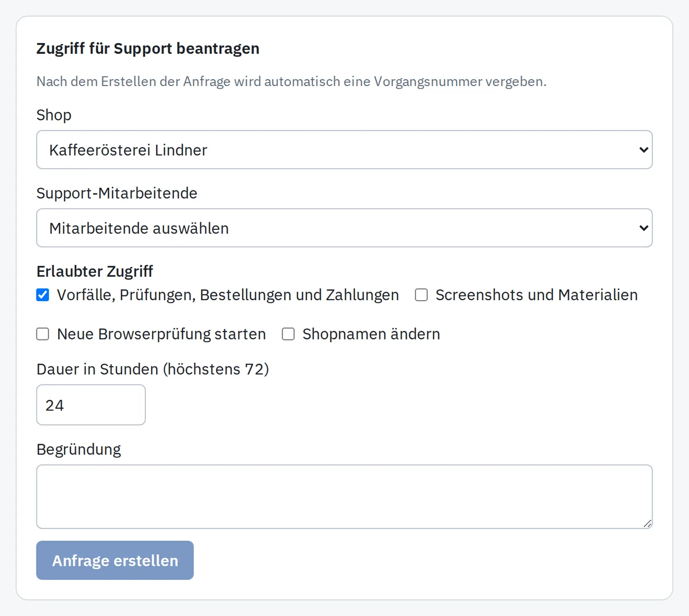Click the Vorgangsnummer info sentence
The height and width of the screenshot is (616, 689).
[x=291, y=81]
